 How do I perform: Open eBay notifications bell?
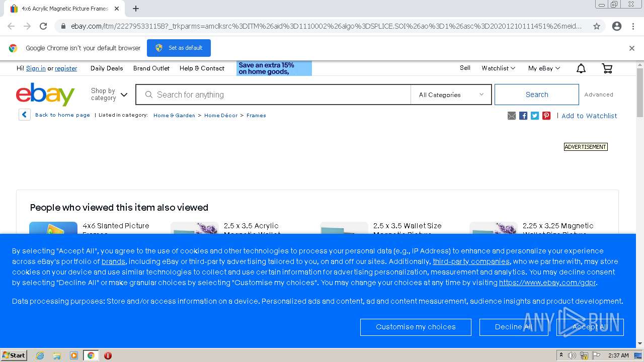[x=581, y=68]
